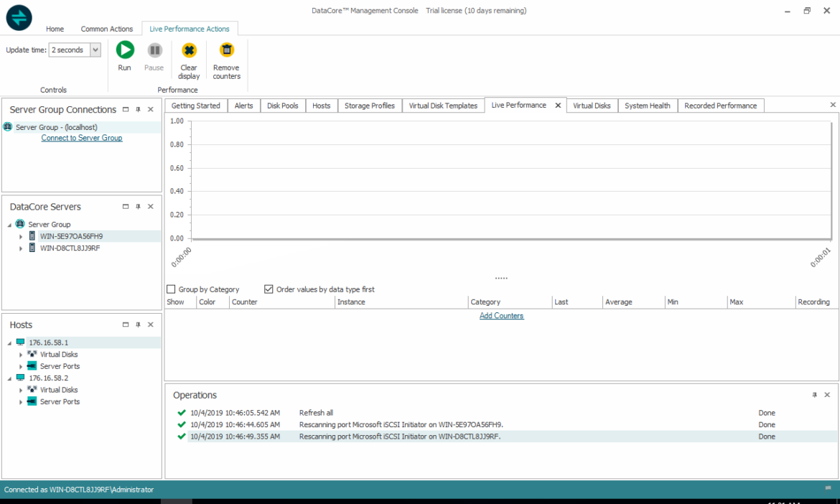Start live performance with the Run icon
Viewport: 840px width, 504px height.
[125, 50]
